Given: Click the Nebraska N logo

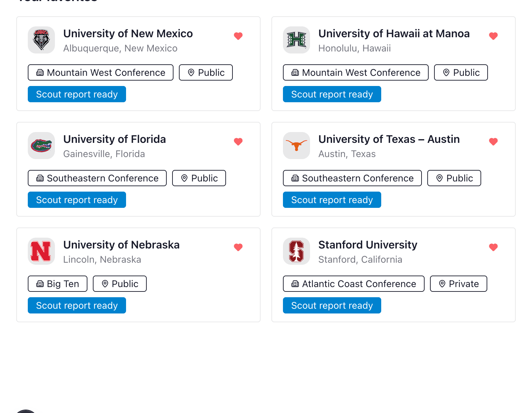Looking at the screenshot, I should [41, 251].
